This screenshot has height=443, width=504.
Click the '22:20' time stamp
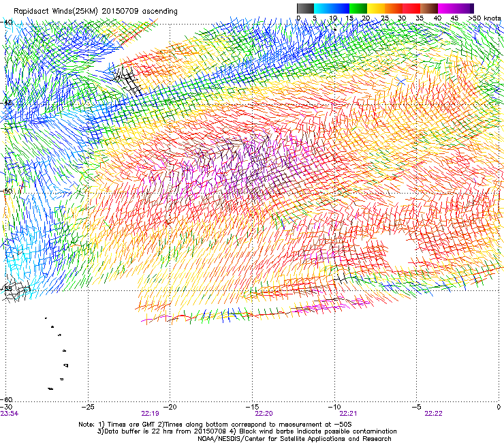point(264,414)
